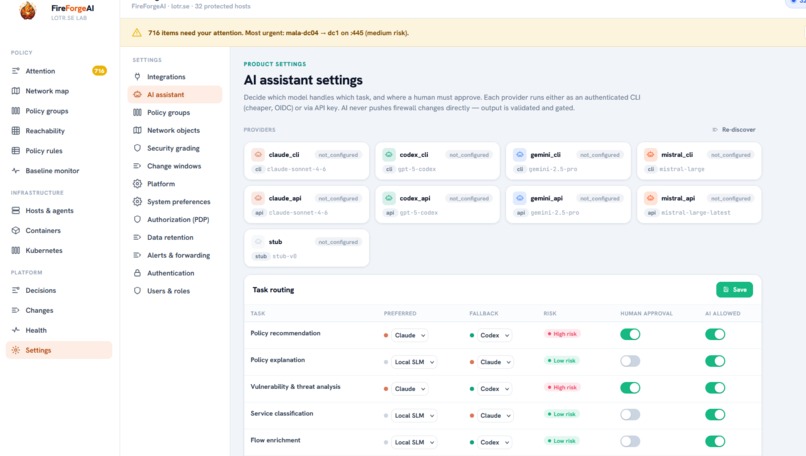Toggle AI allowed for Service classification

pos(715,415)
